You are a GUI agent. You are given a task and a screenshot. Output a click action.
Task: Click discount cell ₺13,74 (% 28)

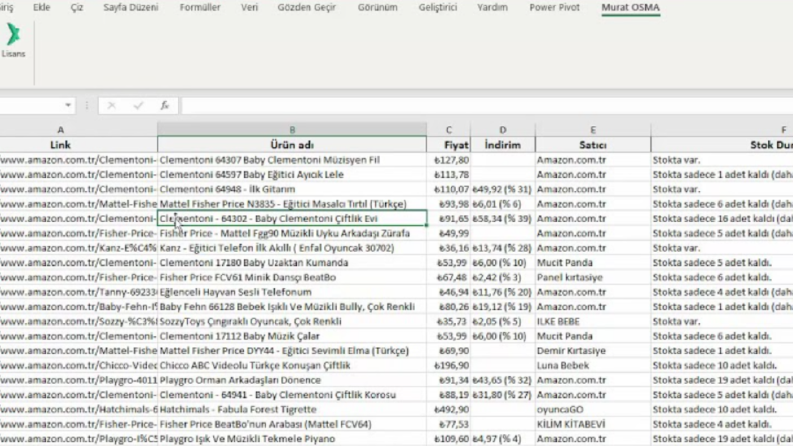(503, 248)
